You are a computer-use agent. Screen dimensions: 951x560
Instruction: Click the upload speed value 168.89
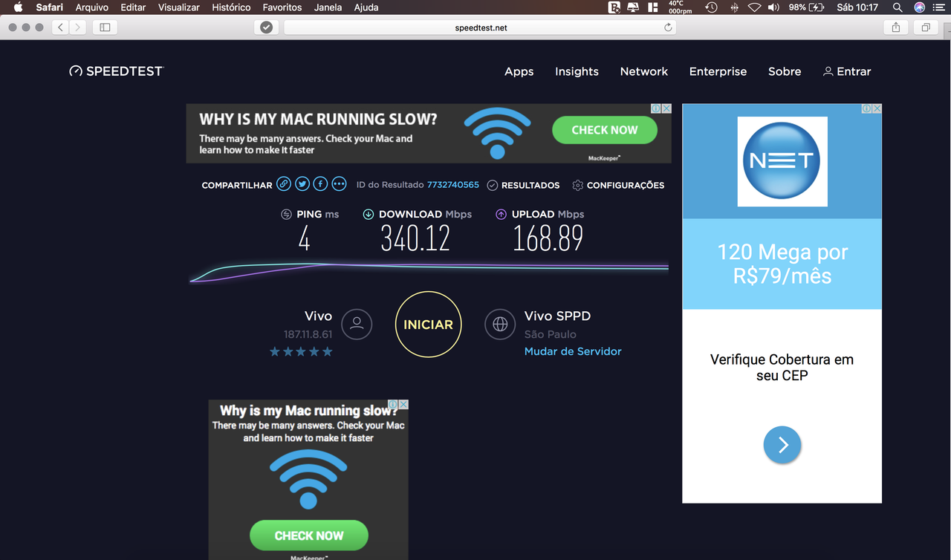coord(548,238)
